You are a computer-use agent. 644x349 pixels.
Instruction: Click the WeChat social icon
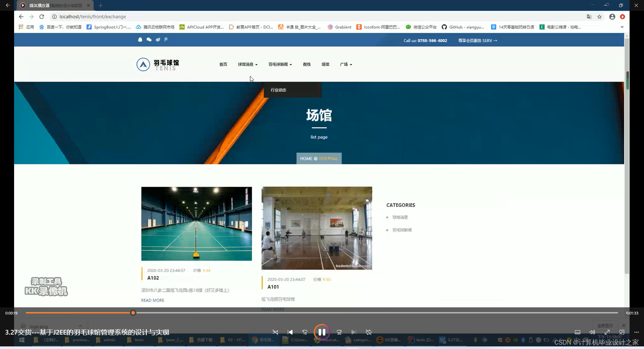click(x=149, y=40)
